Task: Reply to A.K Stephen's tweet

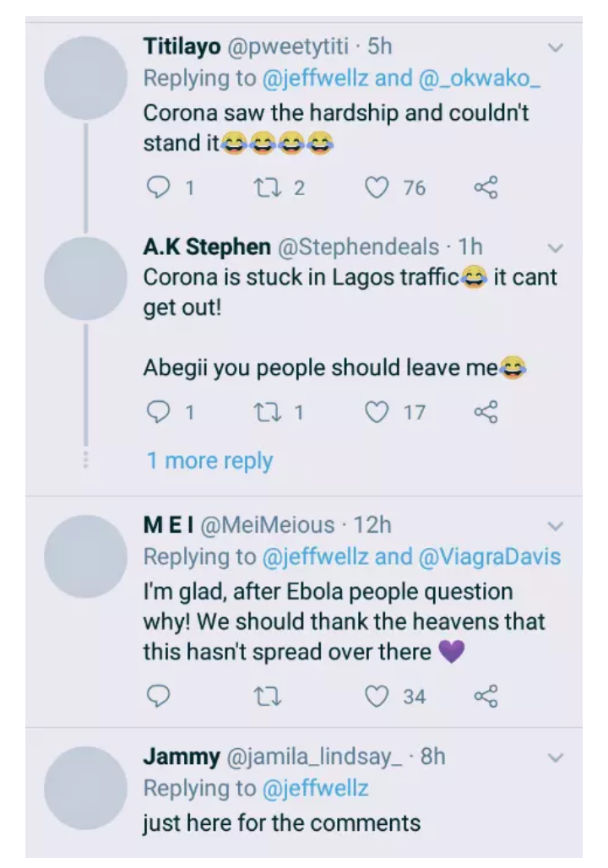Action: click(x=159, y=412)
